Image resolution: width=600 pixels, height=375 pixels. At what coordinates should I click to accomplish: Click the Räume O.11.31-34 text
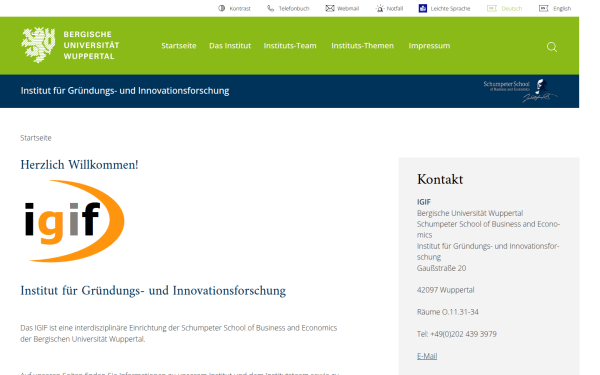[448, 312]
